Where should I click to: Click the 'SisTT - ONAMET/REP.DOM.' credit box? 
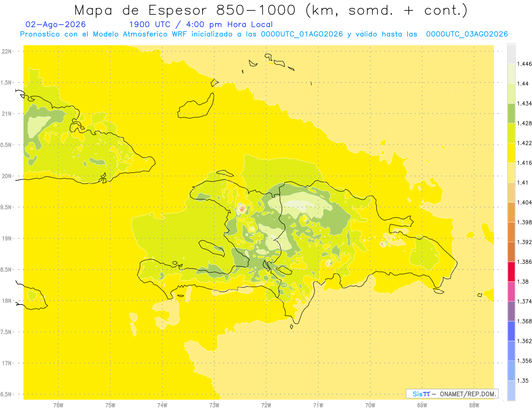pyautogui.click(x=452, y=394)
